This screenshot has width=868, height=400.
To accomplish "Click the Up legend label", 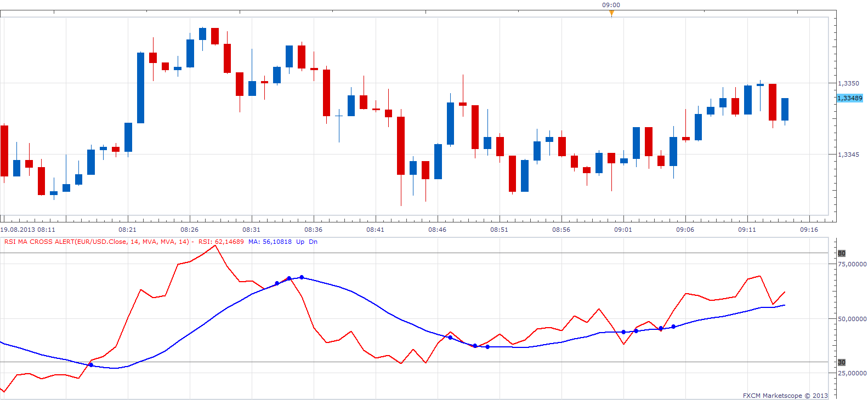I will click(x=300, y=242).
